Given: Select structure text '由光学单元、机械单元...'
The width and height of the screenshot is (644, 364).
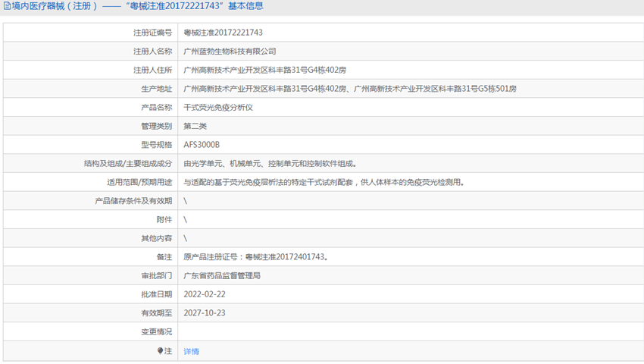Looking at the screenshot, I should coord(270,164).
